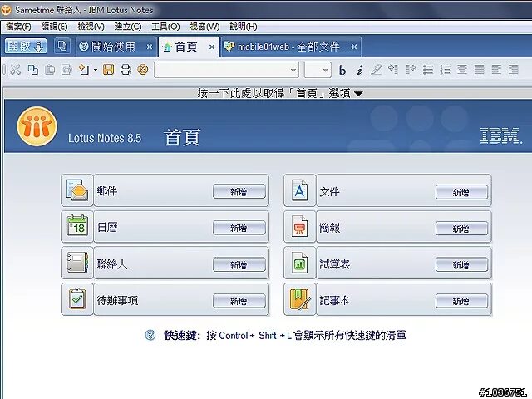Open the 試算表 spreadsheet icon
Viewport: 532px width, 399px height.
point(299,263)
